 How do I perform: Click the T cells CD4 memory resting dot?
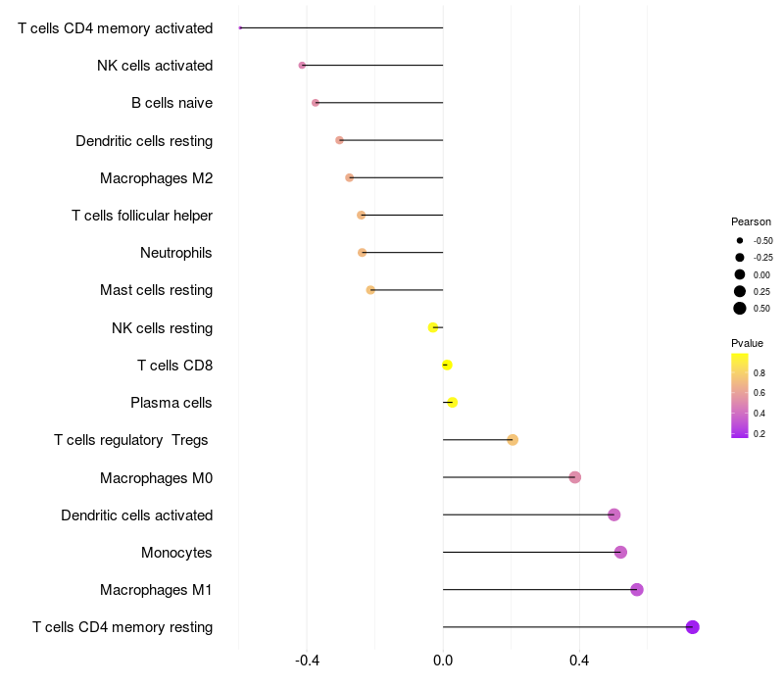(693, 627)
